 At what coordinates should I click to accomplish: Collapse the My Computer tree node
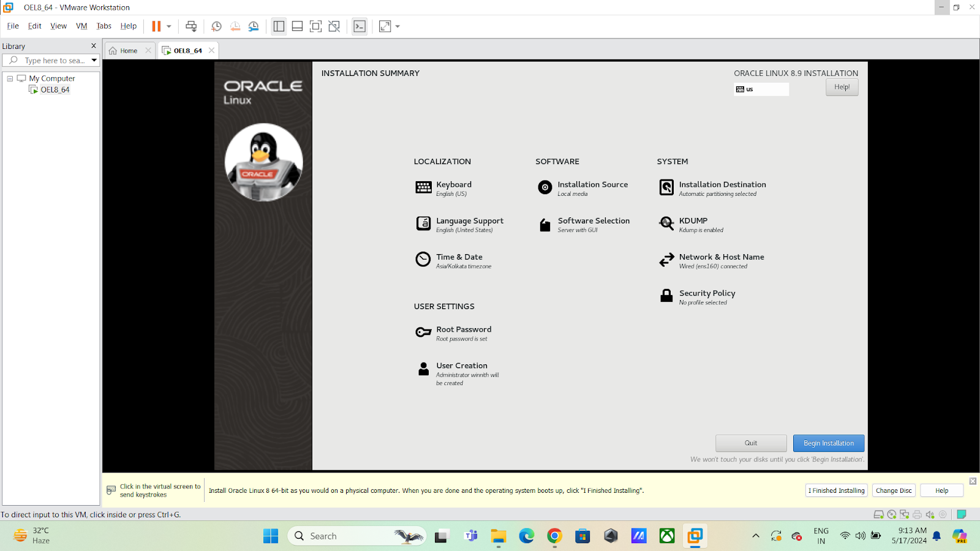(x=10, y=78)
